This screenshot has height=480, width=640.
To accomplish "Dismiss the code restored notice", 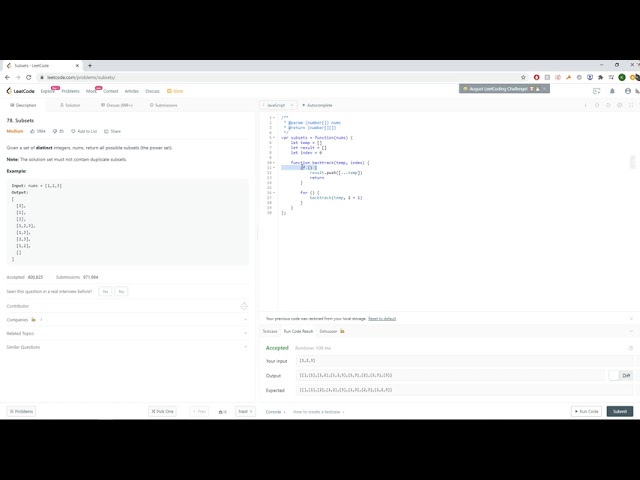I will [631, 318].
